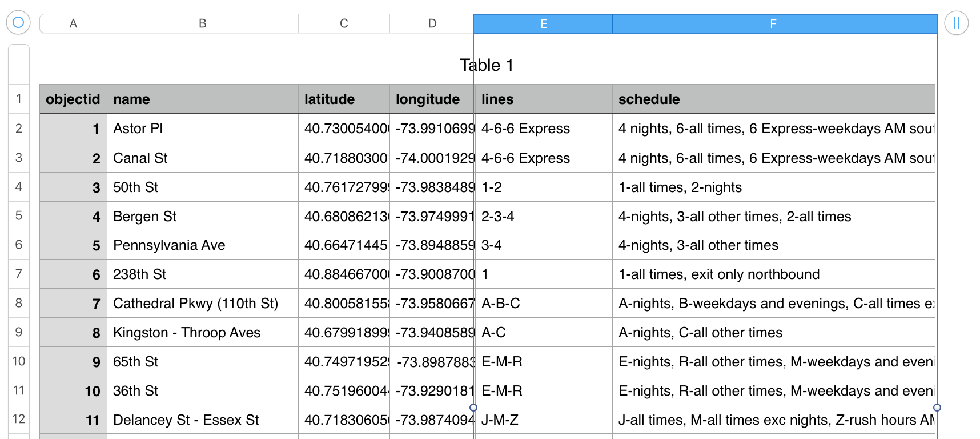980x439 pixels.
Task: Select row 1 header number
Action: click(19, 99)
